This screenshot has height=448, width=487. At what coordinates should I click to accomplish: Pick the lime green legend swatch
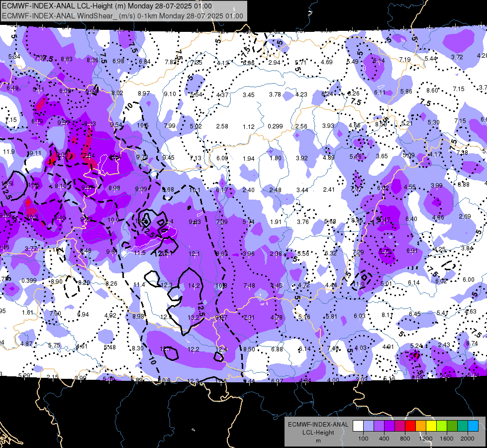pyautogui.click(x=441, y=426)
